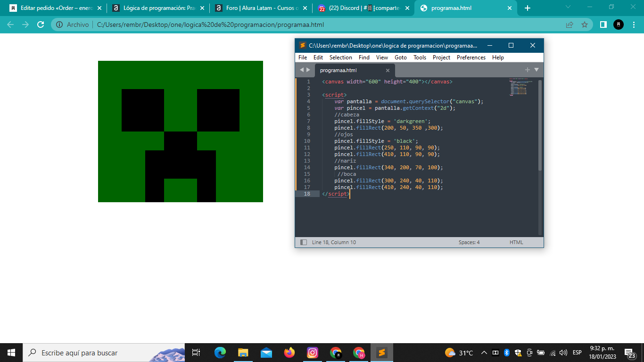Click the Chrome back arrow
The image size is (644, 362).
[10, 25]
